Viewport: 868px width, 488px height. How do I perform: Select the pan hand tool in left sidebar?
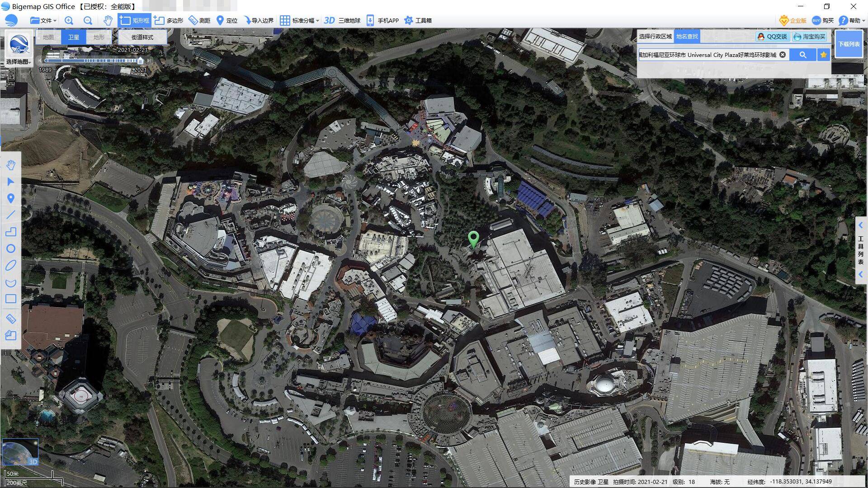point(11,165)
